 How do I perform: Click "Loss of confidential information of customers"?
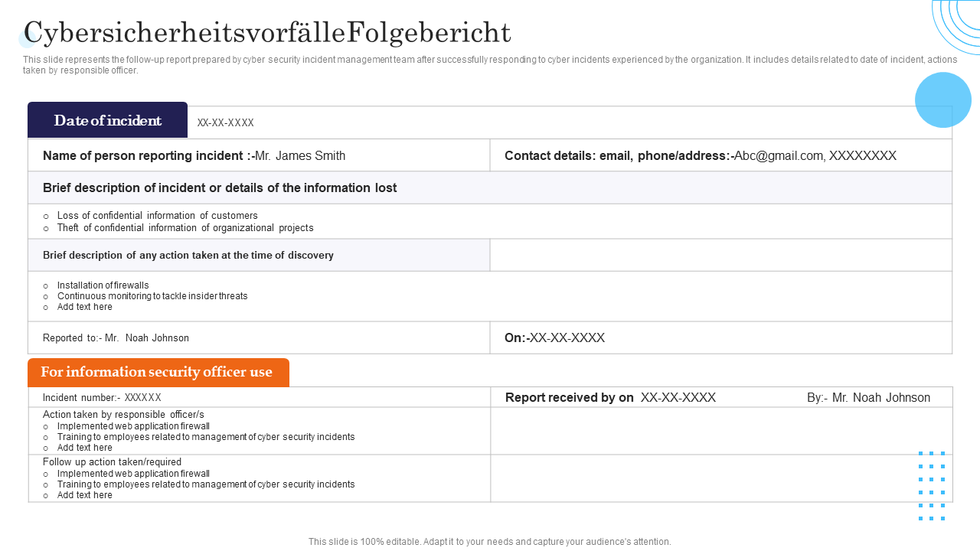pyautogui.click(x=158, y=216)
